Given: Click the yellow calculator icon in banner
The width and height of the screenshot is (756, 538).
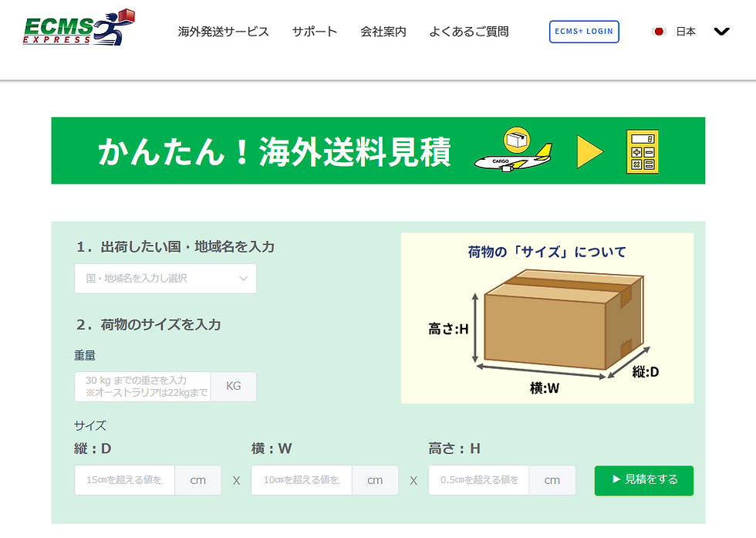Looking at the screenshot, I should tap(643, 151).
